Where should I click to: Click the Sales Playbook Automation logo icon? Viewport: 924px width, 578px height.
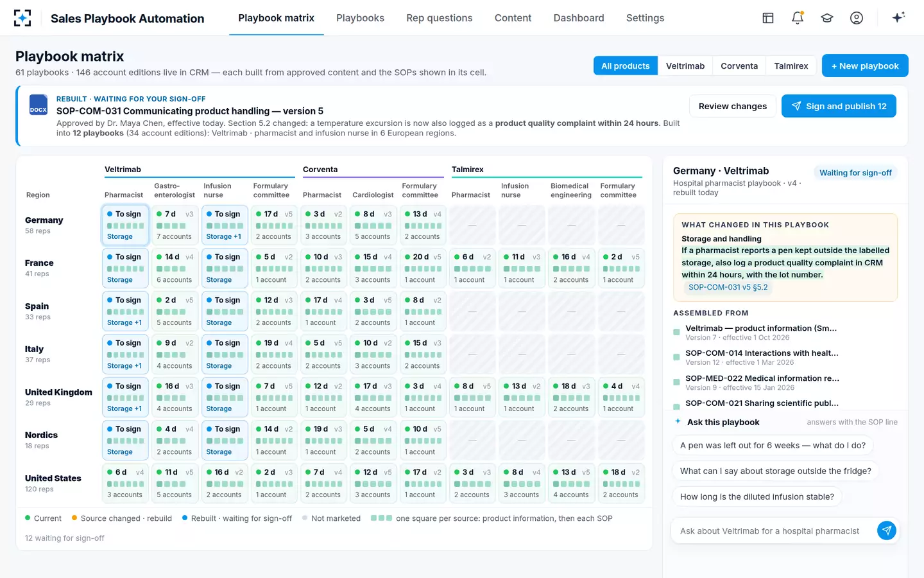coord(22,18)
